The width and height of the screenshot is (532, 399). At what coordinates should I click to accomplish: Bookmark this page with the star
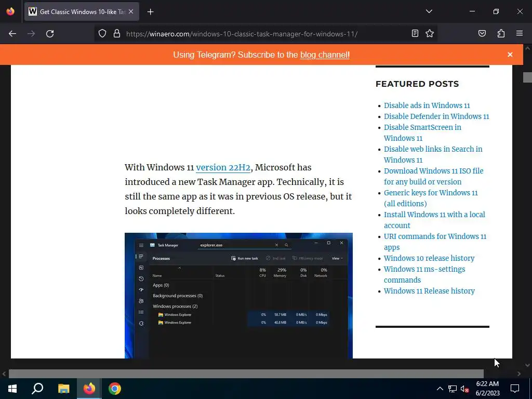[430, 33]
